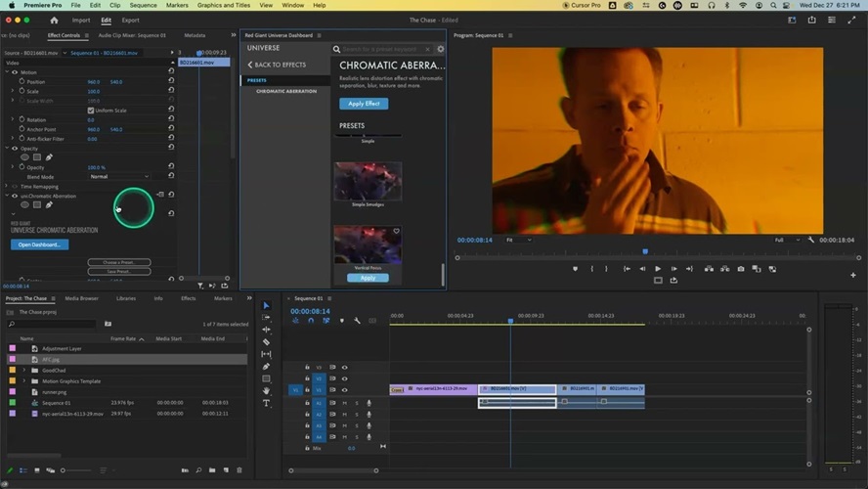Viewport: 868px width, 489px height.
Task: Toggle Uniform Scale checkbox
Action: tap(91, 111)
